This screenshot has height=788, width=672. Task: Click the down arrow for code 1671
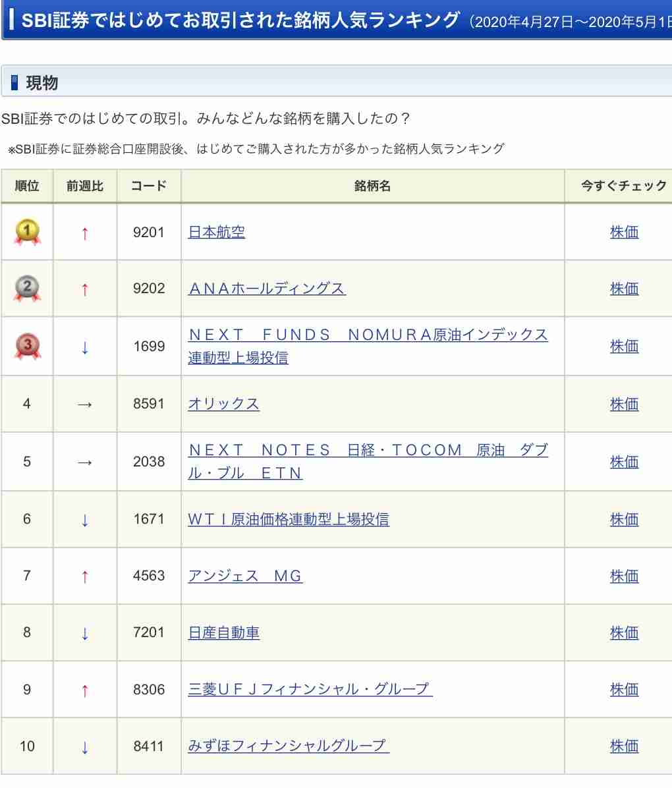(85, 520)
